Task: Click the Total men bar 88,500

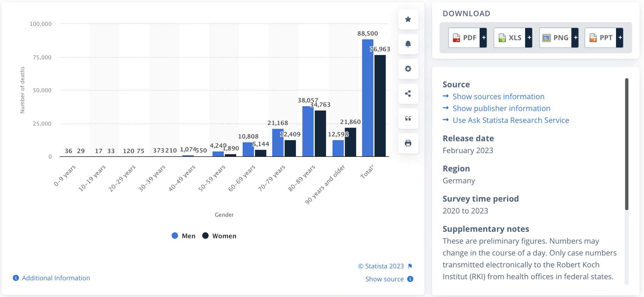Action: [368, 98]
